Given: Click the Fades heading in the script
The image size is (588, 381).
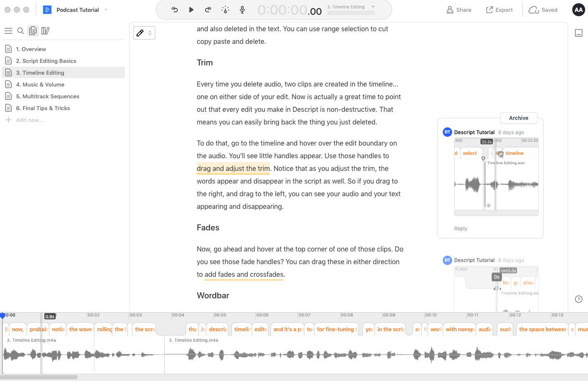Looking at the screenshot, I should click(x=208, y=227).
